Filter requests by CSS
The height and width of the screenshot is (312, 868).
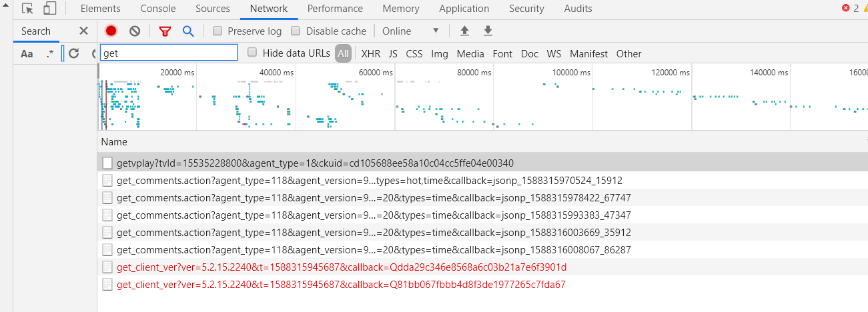(x=414, y=54)
